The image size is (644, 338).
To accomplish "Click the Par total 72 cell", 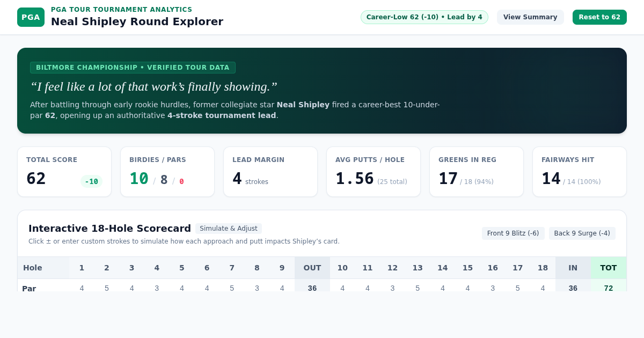I will (x=609, y=288).
